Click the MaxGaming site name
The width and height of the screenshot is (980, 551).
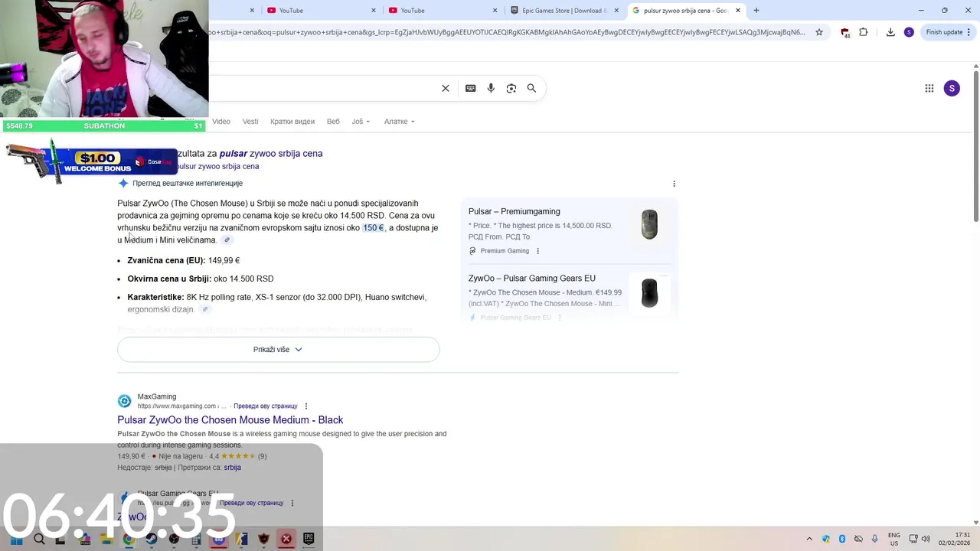[x=157, y=396]
